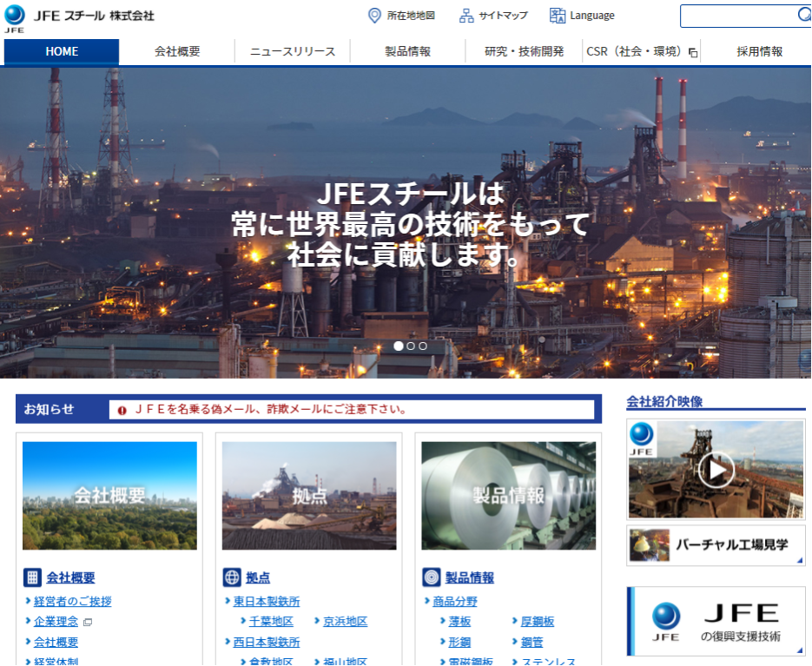Open the 鋼管 product link
Screen dimensions: 812x666
(531, 643)
